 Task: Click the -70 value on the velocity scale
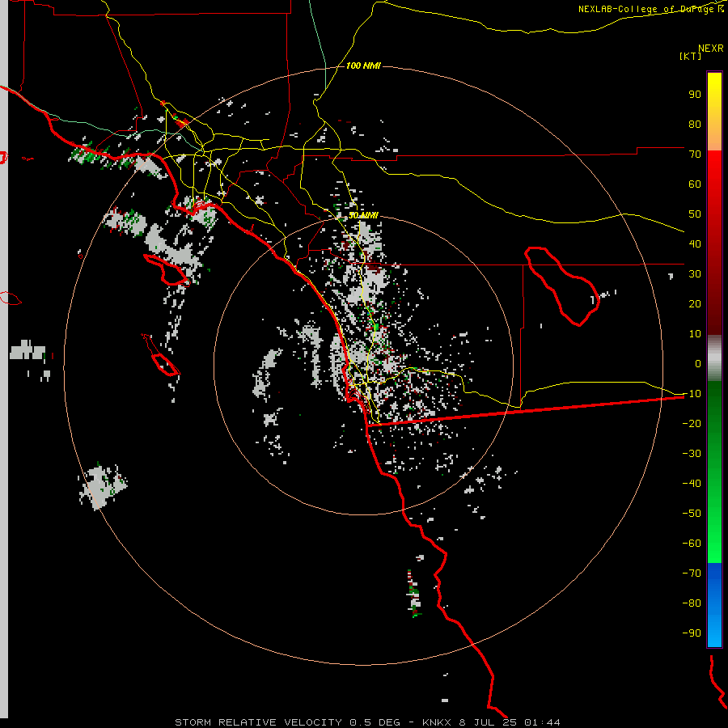click(692, 574)
